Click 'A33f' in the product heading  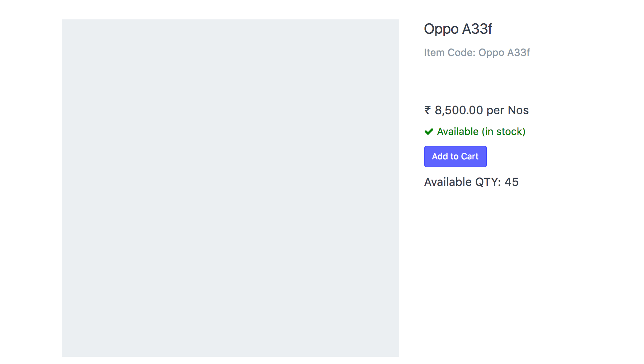(x=477, y=29)
